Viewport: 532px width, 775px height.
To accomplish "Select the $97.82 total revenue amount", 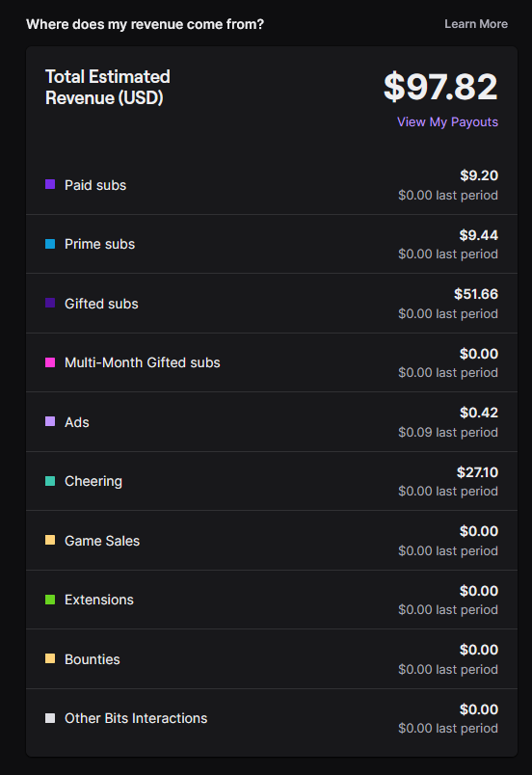I will tap(440, 87).
